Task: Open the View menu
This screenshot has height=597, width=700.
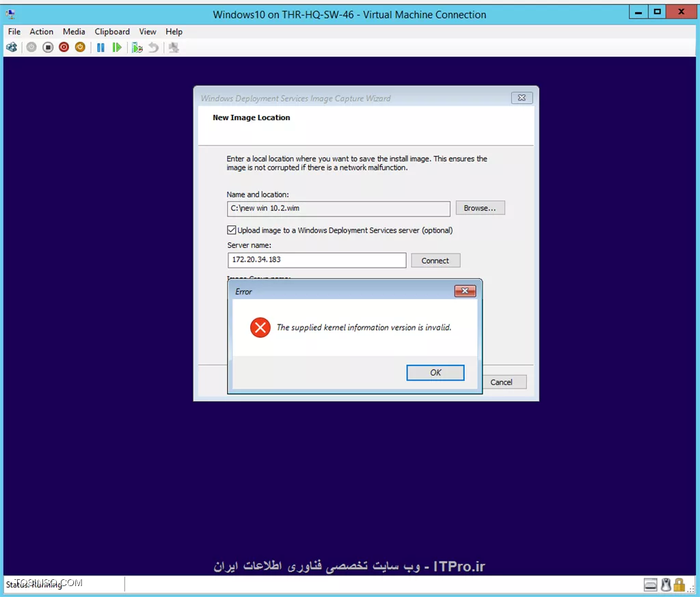Action: [148, 31]
